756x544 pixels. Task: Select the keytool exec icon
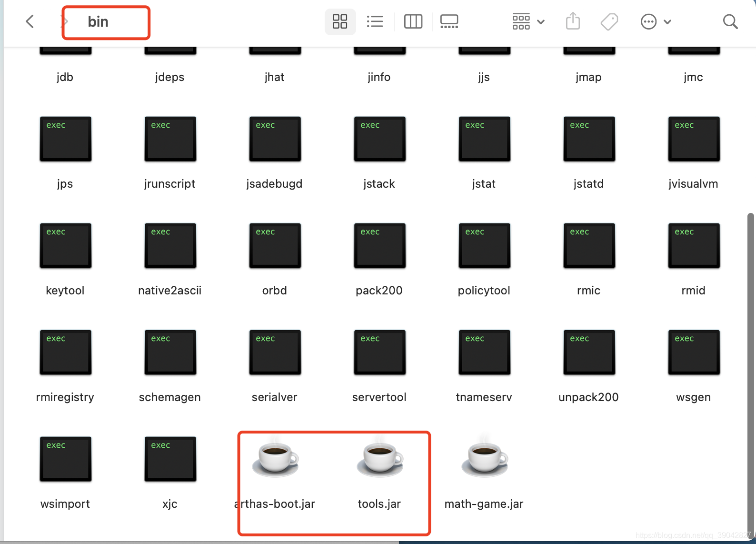point(66,246)
